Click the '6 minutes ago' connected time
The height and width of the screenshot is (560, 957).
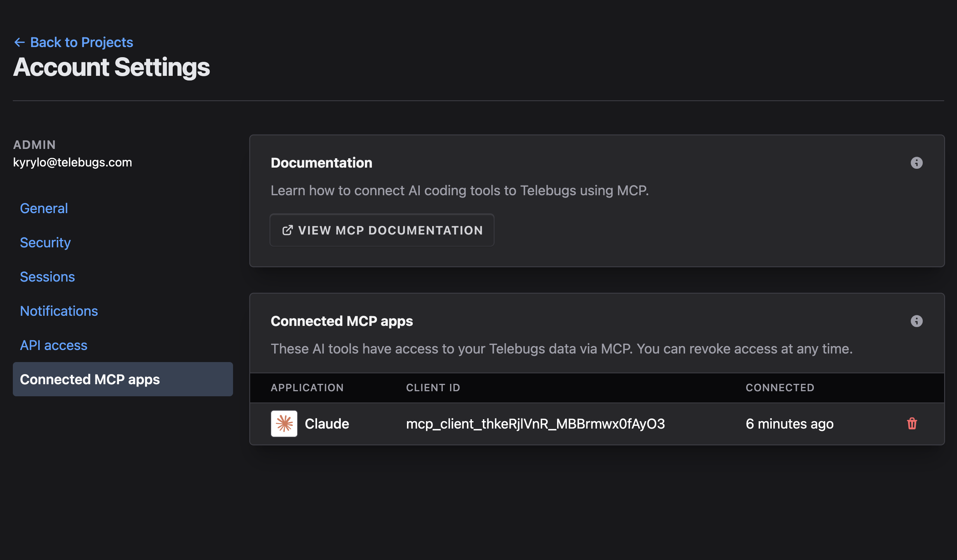[790, 423]
